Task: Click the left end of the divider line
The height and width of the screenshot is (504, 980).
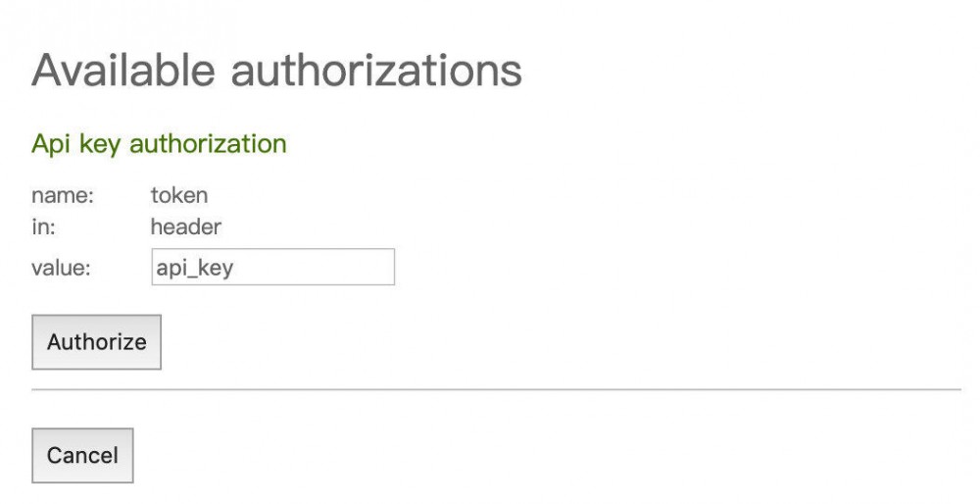Action: [37, 389]
